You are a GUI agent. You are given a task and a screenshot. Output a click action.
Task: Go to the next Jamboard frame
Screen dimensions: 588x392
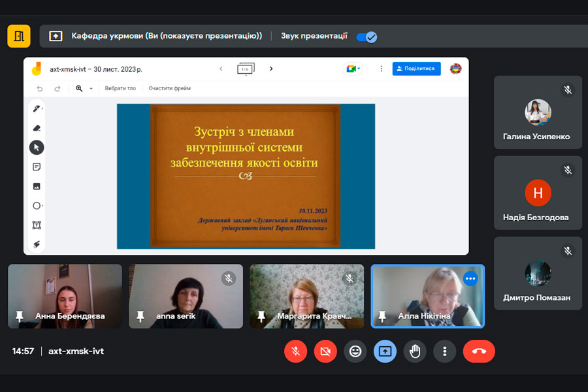[x=270, y=69]
